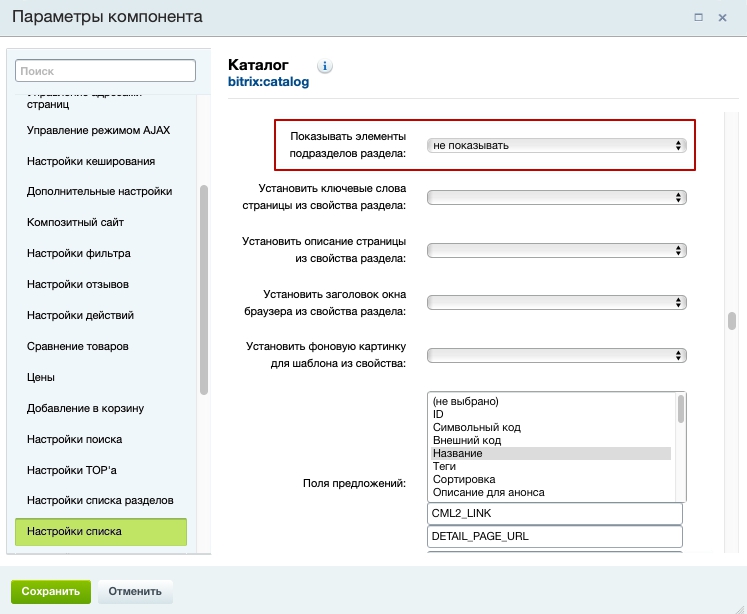This screenshot has width=747, height=614.
Task: Click the main panel vertical scrollbar thumb
Action: [731, 321]
